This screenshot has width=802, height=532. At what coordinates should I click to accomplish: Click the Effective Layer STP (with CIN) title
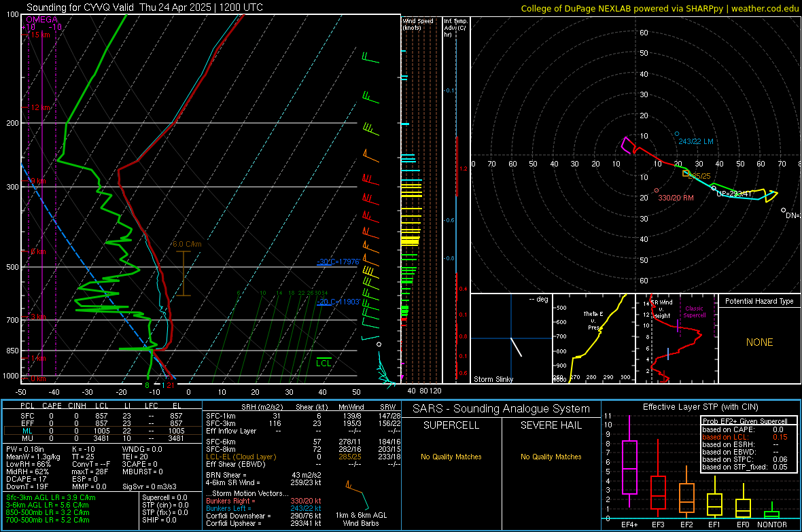tap(700, 407)
